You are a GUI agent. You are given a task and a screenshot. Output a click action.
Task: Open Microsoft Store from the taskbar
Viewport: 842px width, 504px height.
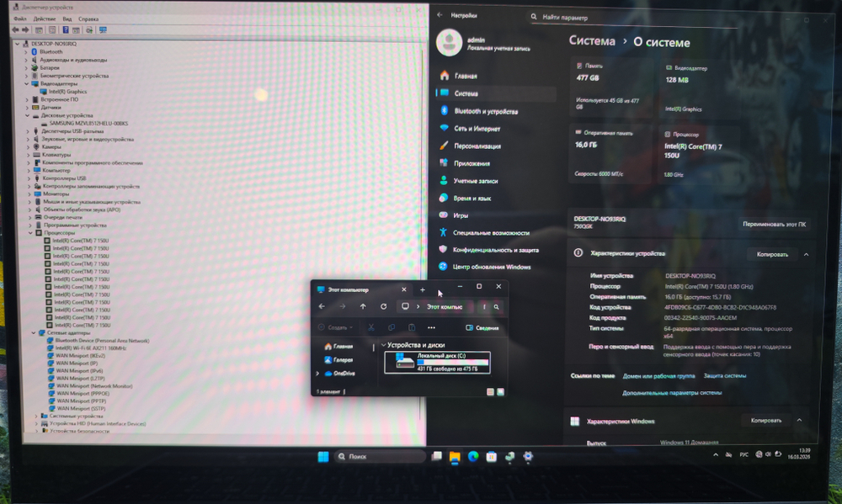pyautogui.click(x=492, y=457)
